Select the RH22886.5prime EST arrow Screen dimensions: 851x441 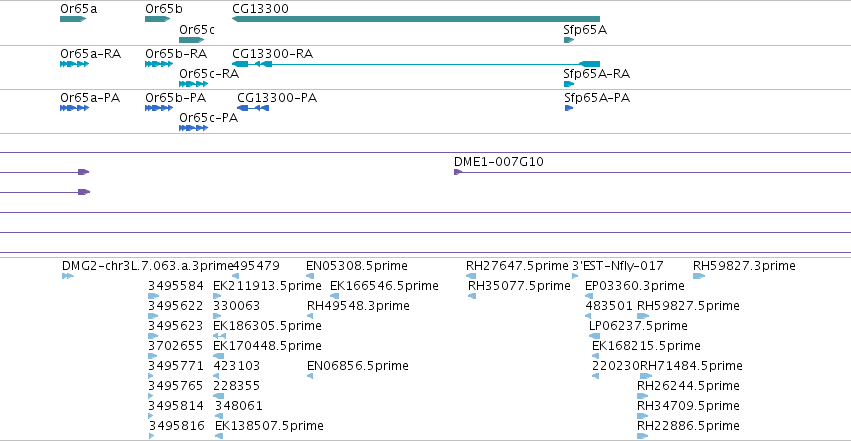coord(643,436)
